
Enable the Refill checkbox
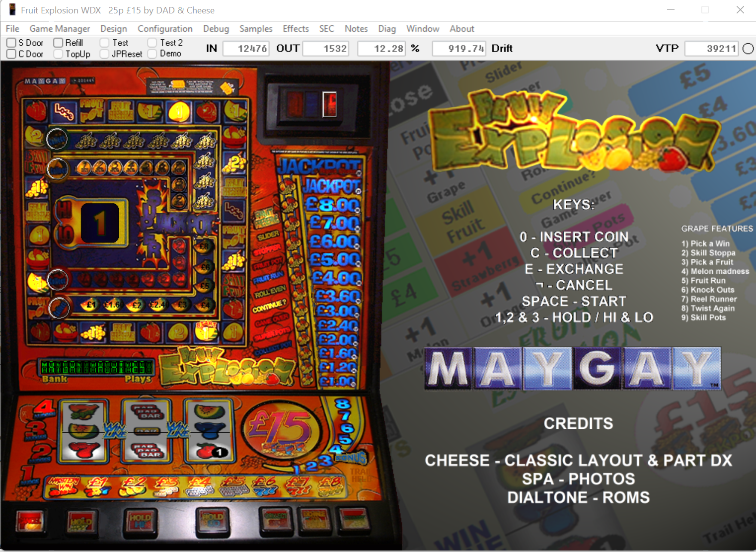click(58, 43)
